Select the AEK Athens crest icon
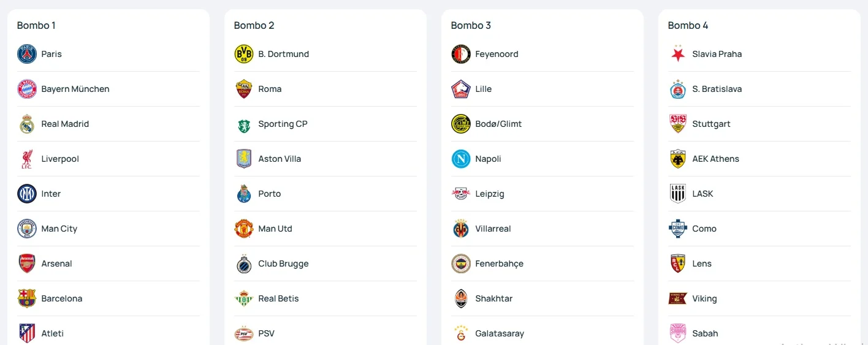 (x=678, y=159)
